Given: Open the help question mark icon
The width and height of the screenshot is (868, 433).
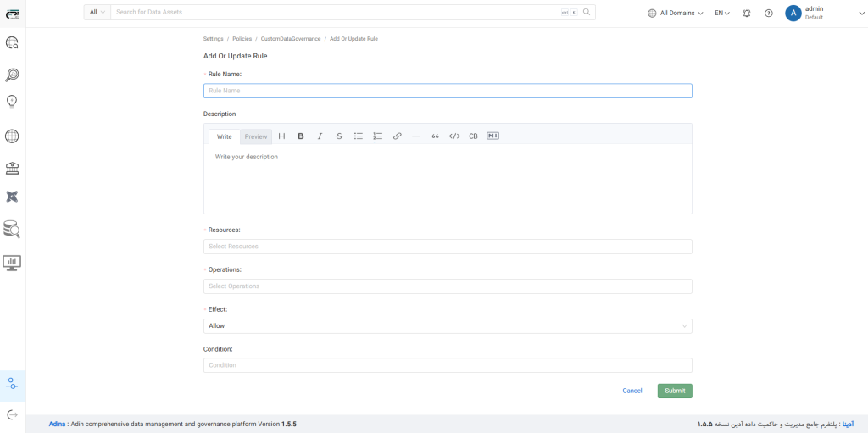Looking at the screenshot, I should (x=768, y=14).
